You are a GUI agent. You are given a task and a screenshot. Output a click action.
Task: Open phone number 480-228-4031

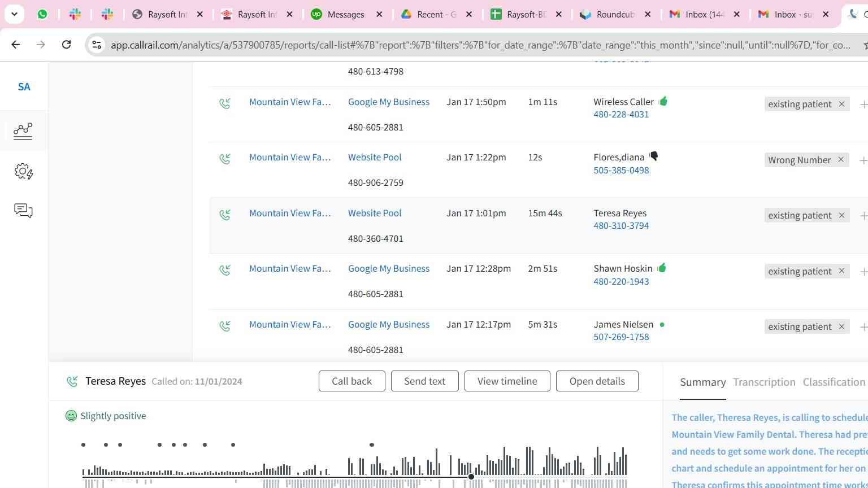[x=621, y=114]
